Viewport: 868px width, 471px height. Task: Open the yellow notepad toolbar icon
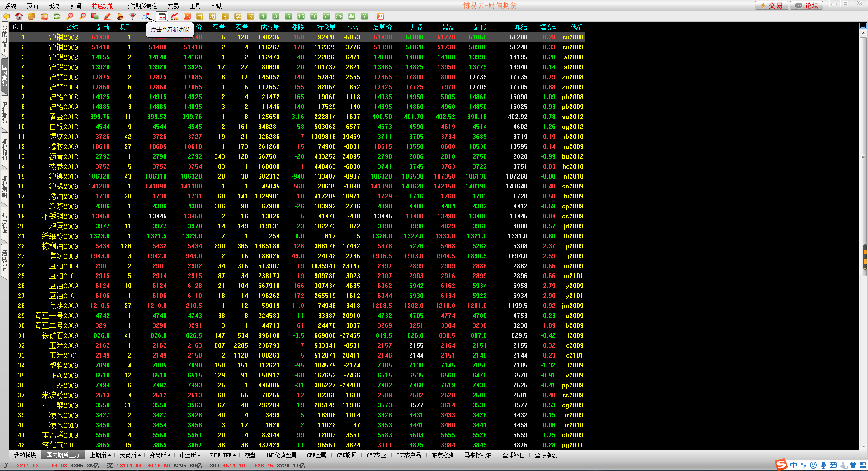(32, 16)
